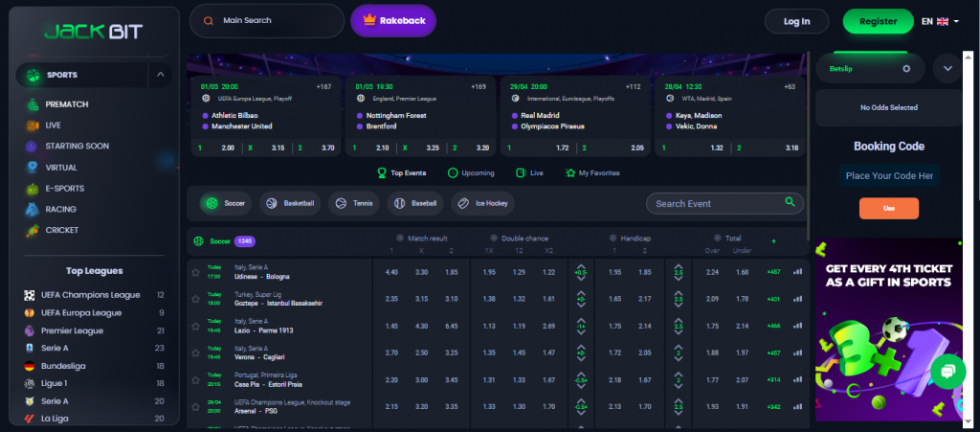Open +457 more markets for Udinese - Bologna
This screenshot has width=980, height=432.
773,272
